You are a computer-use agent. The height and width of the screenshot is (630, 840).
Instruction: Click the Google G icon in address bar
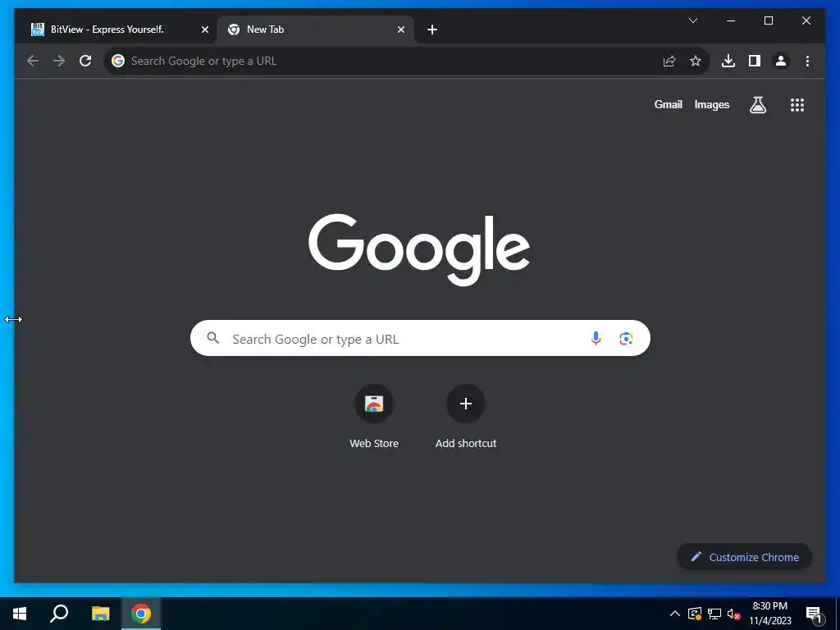(x=118, y=61)
